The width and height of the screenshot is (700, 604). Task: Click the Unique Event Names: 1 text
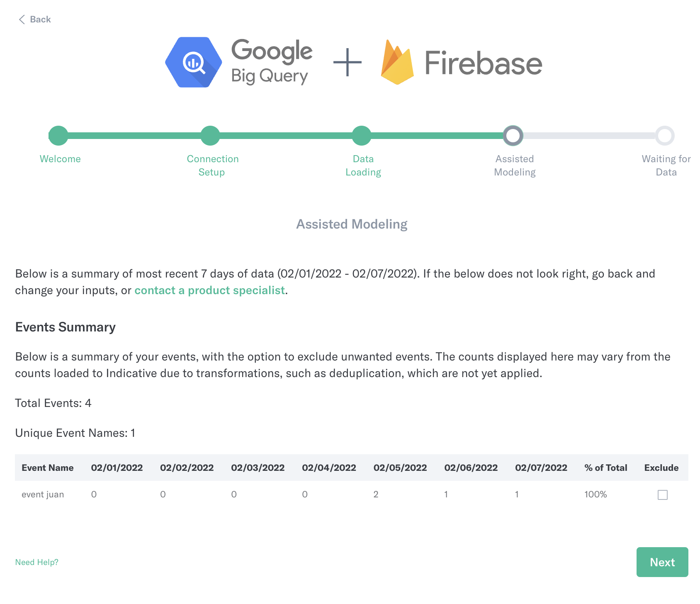pos(75,433)
